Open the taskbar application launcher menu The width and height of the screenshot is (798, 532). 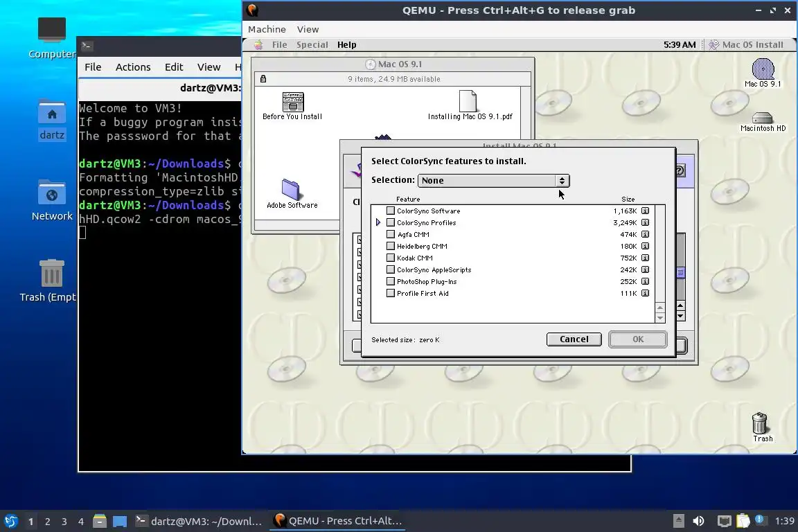coord(10,521)
